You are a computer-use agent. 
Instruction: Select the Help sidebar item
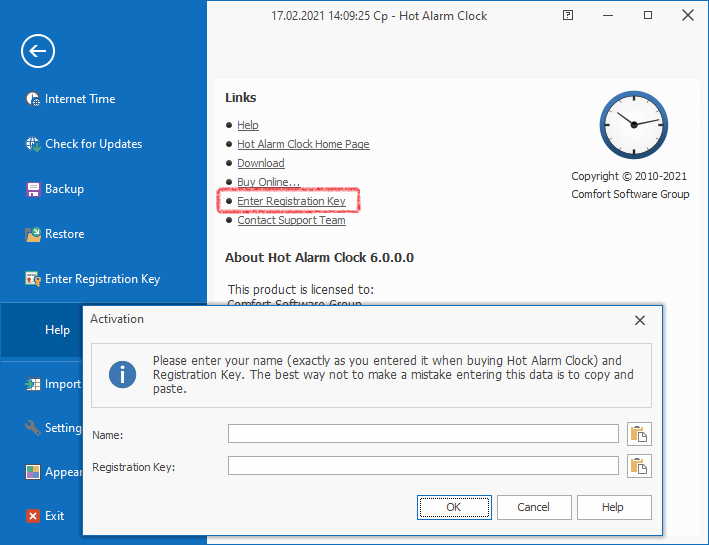coord(42,330)
